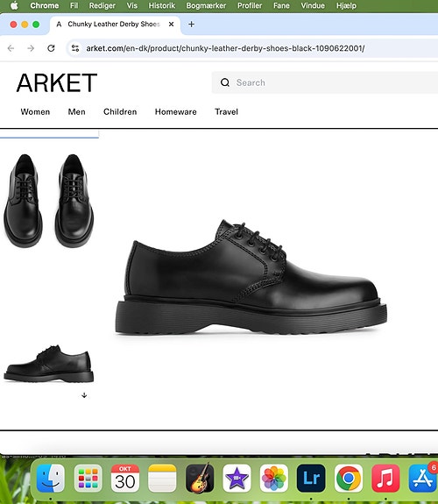
Task: Select the top view shoes thumbnail
Action: click(x=49, y=201)
